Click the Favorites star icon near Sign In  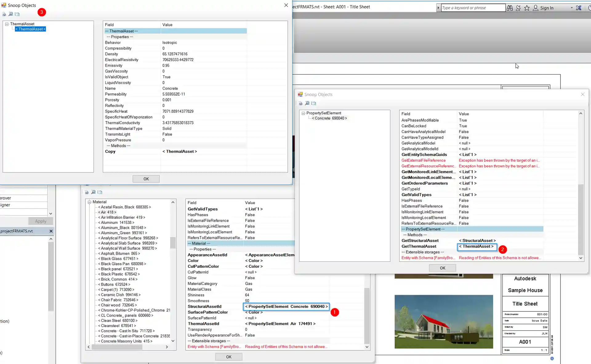(527, 8)
